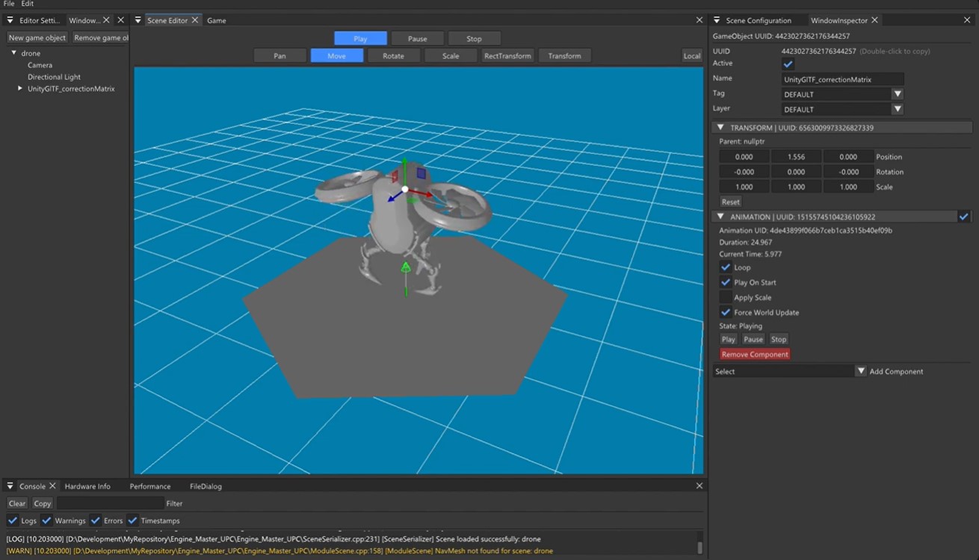
Task: Close the scene viewport panel
Action: pos(699,20)
